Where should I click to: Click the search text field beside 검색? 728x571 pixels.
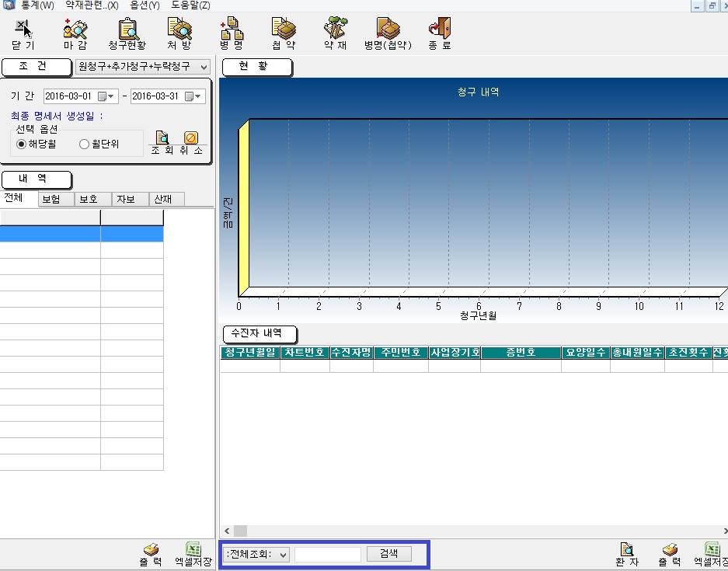click(x=327, y=554)
